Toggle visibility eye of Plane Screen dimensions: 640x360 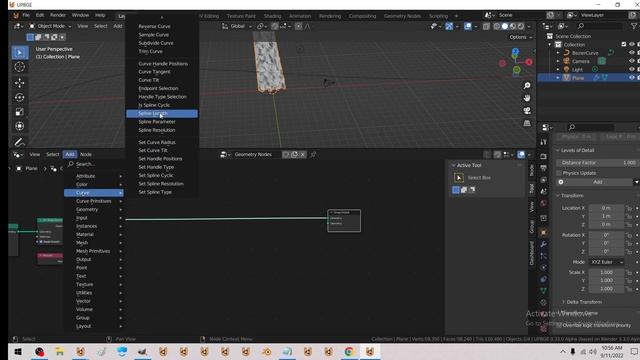[x=632, y=78]
